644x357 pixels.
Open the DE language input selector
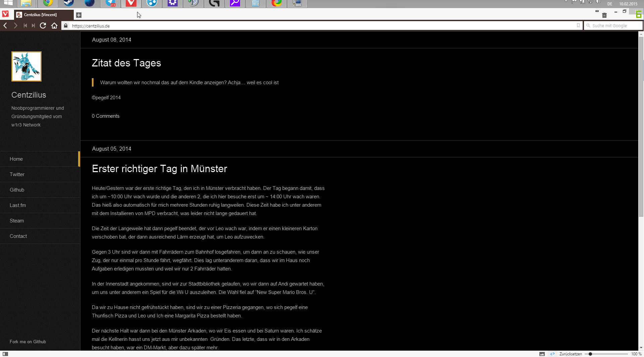[x=609, y=4]
